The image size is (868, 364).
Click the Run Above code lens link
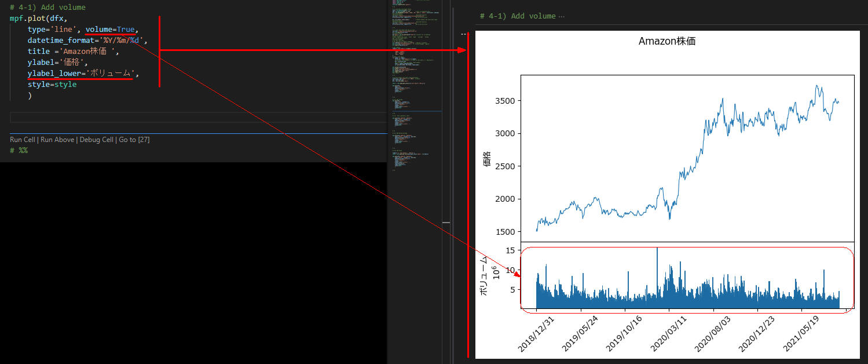tap(57, 140)
